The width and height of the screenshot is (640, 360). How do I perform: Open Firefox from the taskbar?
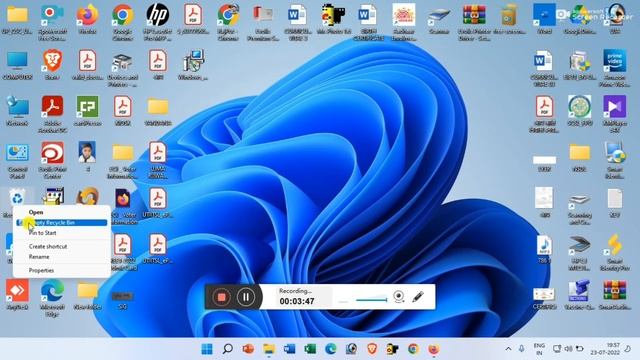pos(433,349)
